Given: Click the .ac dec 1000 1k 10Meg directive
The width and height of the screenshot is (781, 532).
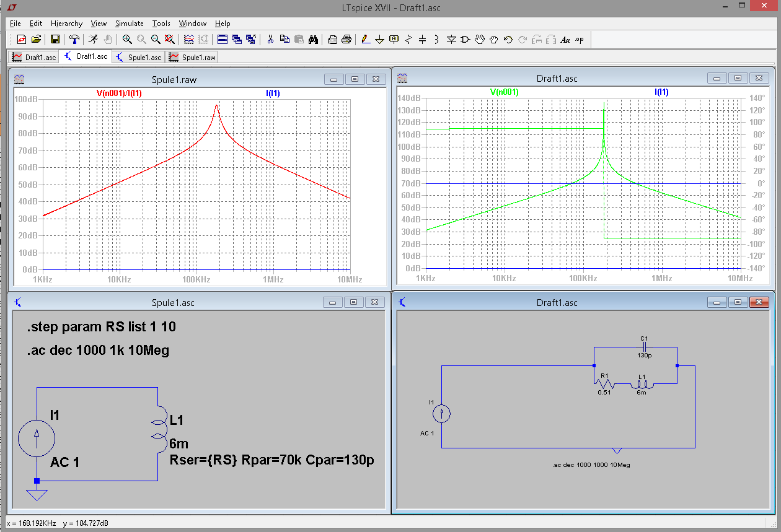Looking at the screenshot, I should tap(98, 351).
